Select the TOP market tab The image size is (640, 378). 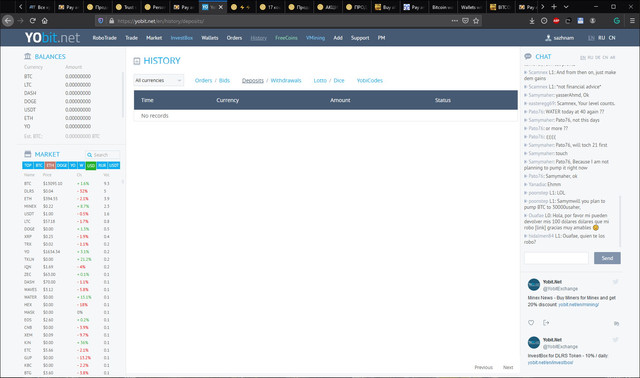coord(28,165)
